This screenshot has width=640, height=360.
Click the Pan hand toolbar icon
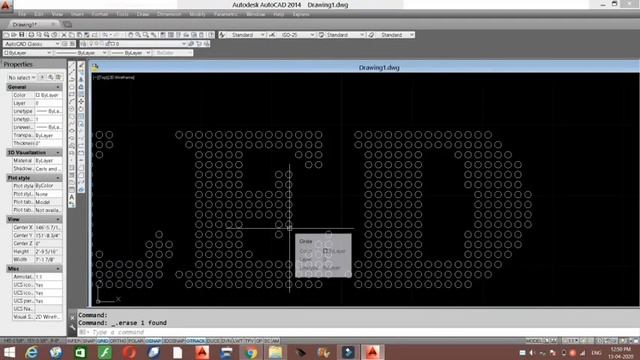pos(131,35)
